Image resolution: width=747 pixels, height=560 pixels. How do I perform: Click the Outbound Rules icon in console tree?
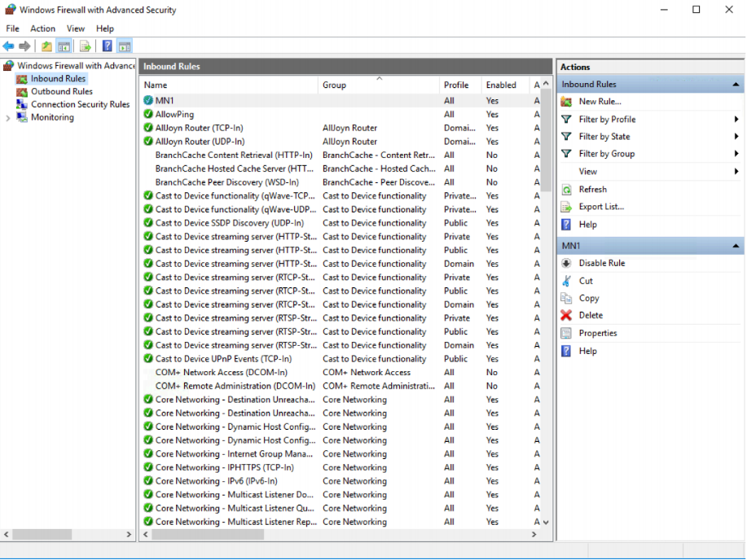[x=22, y=91]
